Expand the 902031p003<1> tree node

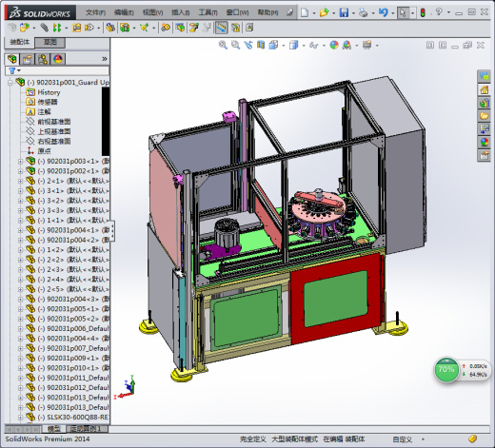point(21,162)
